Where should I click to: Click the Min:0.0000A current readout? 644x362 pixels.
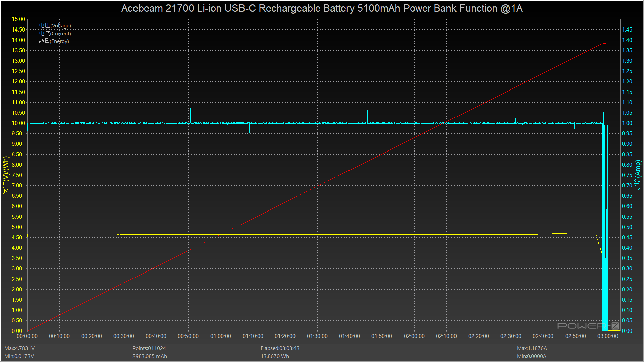531,356
